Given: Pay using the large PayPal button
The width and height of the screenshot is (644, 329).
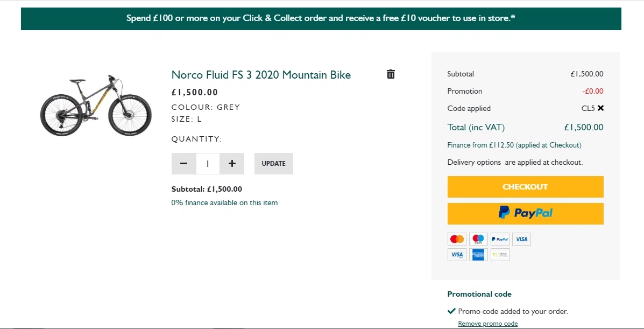Looking at the screenshot, I should (x=525, y=213).
